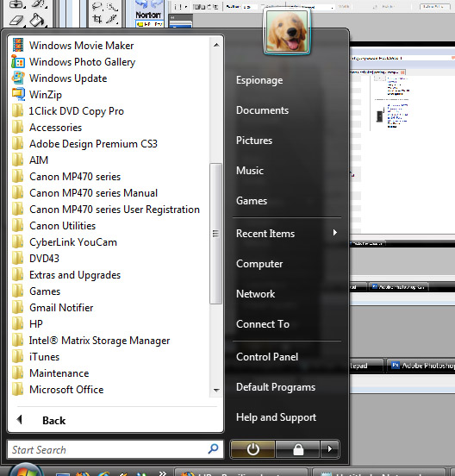Open Intel Matrix Storage Manager folder
455x476 pixels.
pyautogui.click(x=99, y=341)
